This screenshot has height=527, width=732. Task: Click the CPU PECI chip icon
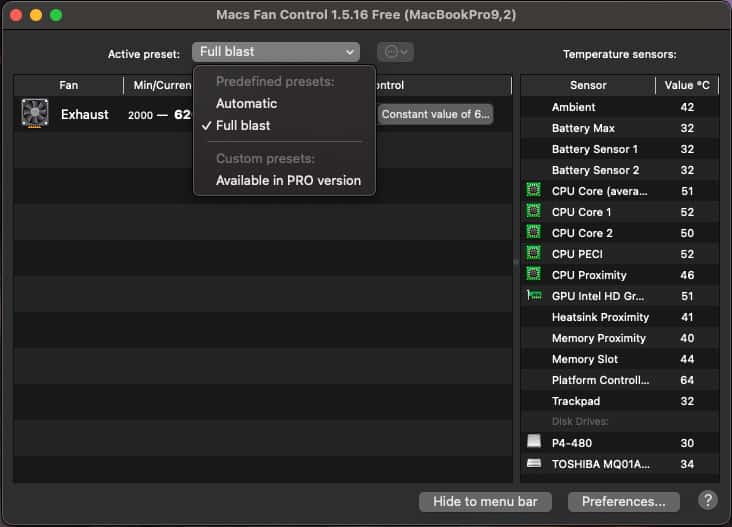(x=534, y=253)
